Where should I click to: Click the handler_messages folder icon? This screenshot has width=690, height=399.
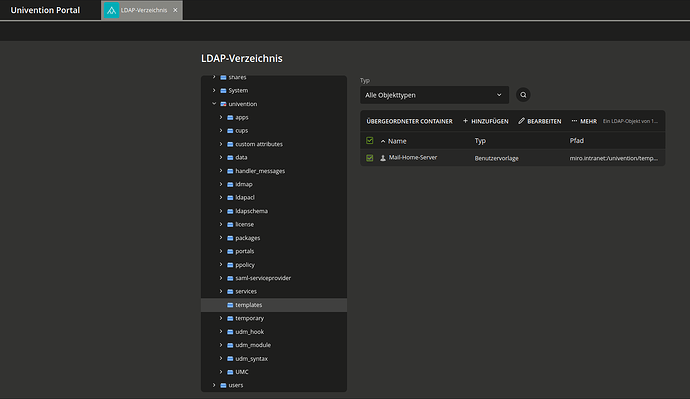pos(230,171)
